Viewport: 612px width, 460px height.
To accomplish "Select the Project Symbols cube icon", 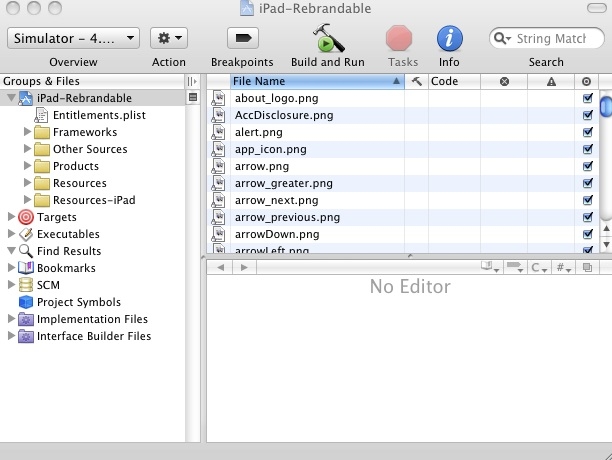I will point(26,302).
